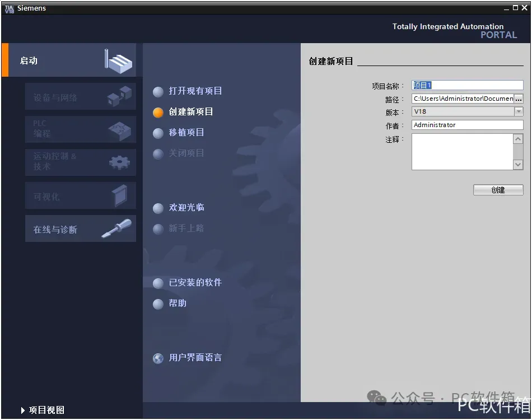This screenshot has height=420, width=532.
Task: Open 在线与诊断 portal
Action: click(x=81, y=228)
